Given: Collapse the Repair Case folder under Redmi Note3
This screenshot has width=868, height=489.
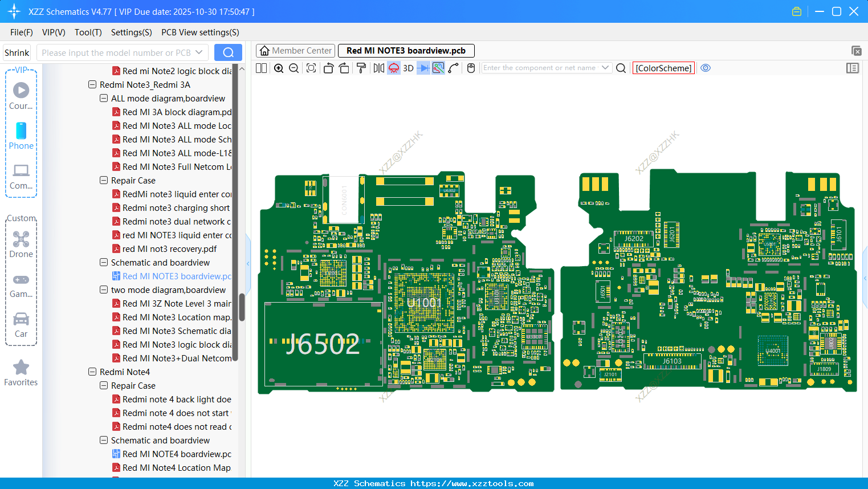Looking at the screenshot, I should [104, 181].
